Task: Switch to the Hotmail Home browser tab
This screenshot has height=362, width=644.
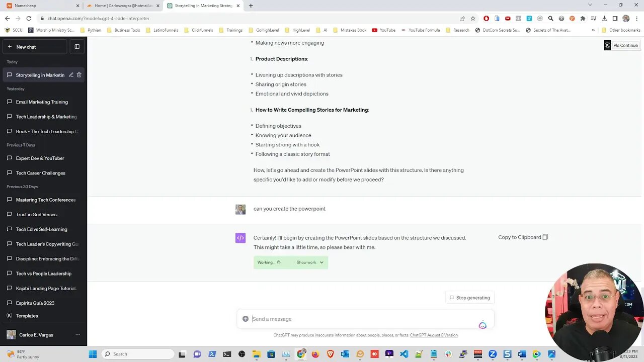Action: (123, 6)
